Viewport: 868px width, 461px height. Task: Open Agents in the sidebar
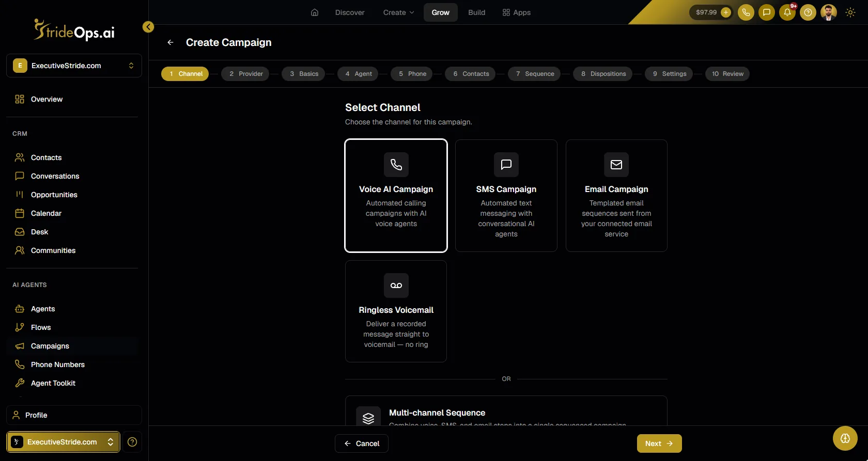(72, 309)
